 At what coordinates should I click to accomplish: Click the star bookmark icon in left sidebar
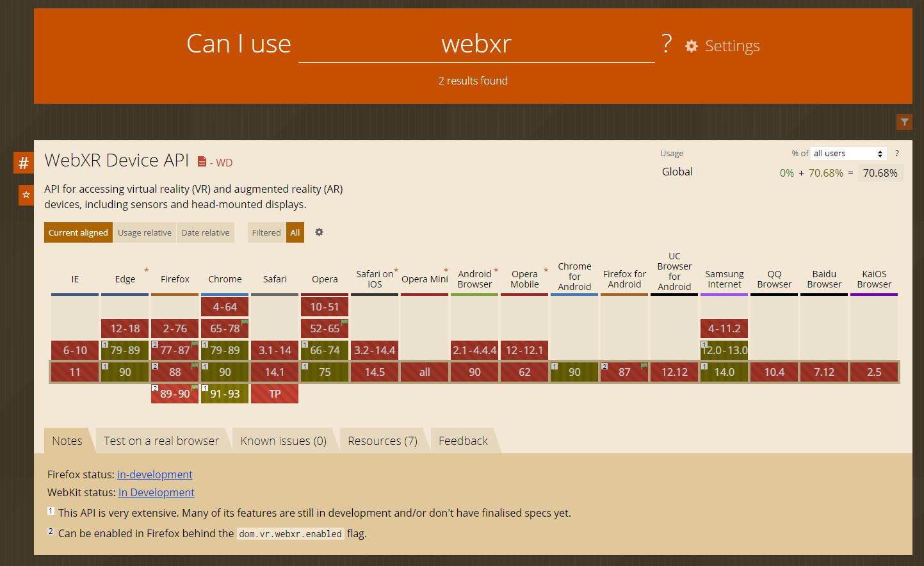point(25,195)
